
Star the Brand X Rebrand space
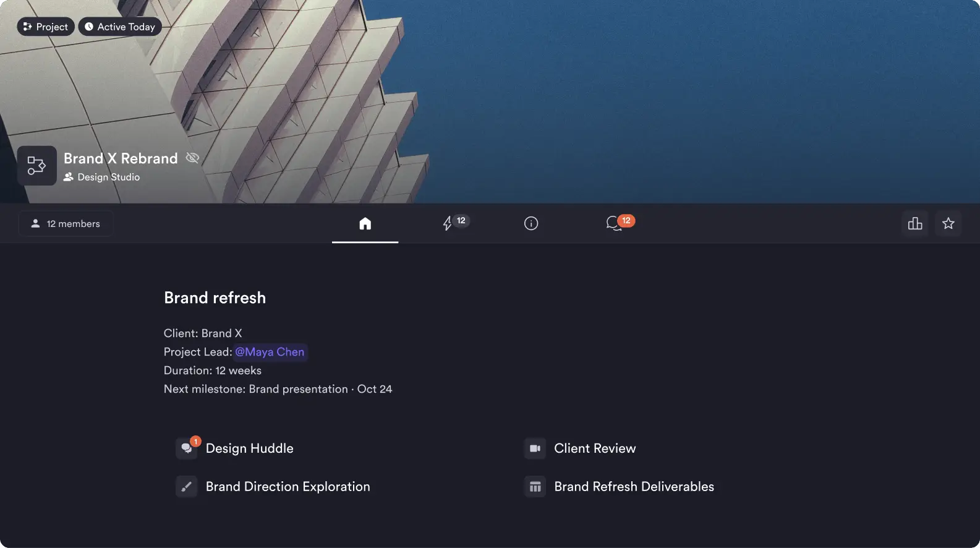click(x=948, y=223)
